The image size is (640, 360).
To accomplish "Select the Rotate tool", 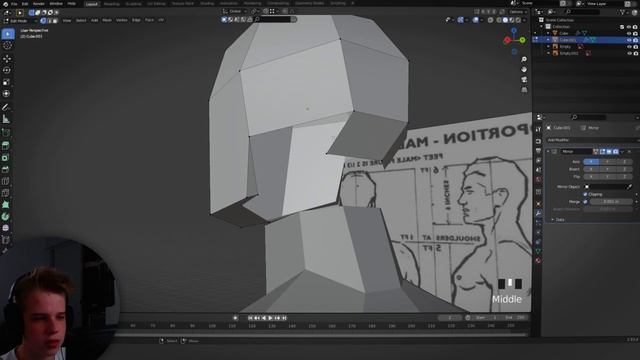I will pyautogui.click(x=7, y=71).
